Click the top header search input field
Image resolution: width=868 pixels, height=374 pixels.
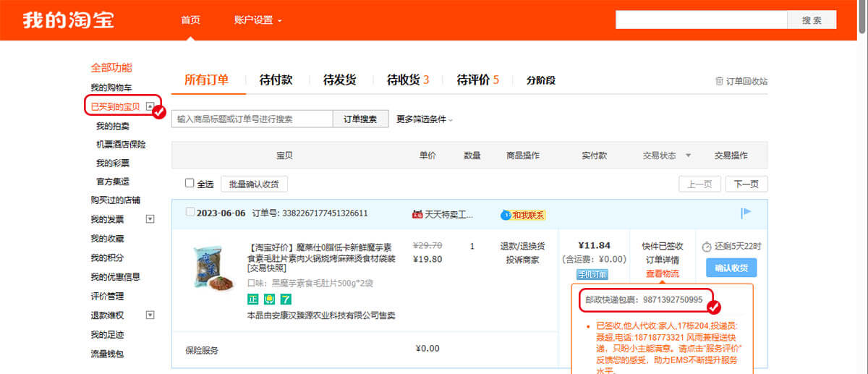point(701,20)
